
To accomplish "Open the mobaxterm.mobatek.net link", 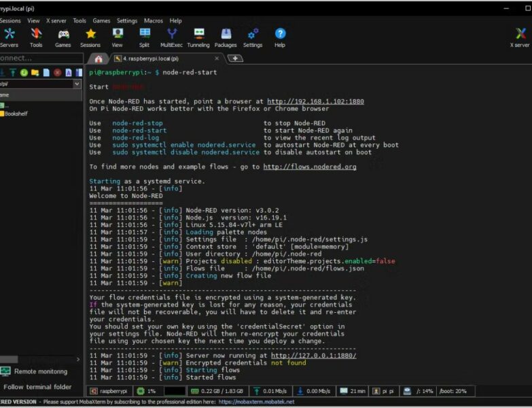I will tap(256, 402).
